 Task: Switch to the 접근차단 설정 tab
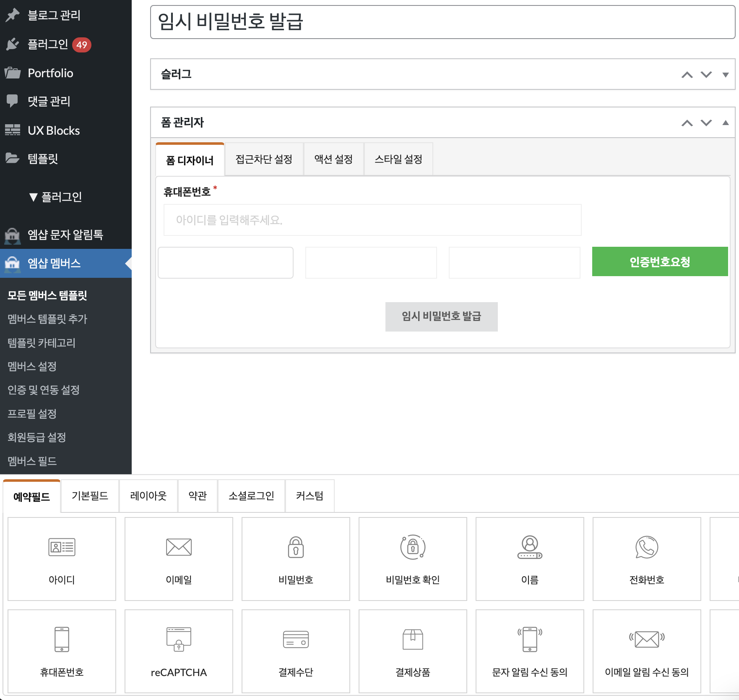pos(264,159)
